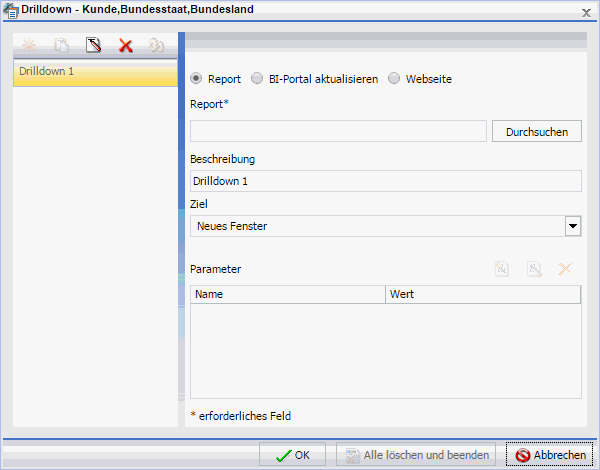Select Drilldown 1 in the list

tap(95, 73)
